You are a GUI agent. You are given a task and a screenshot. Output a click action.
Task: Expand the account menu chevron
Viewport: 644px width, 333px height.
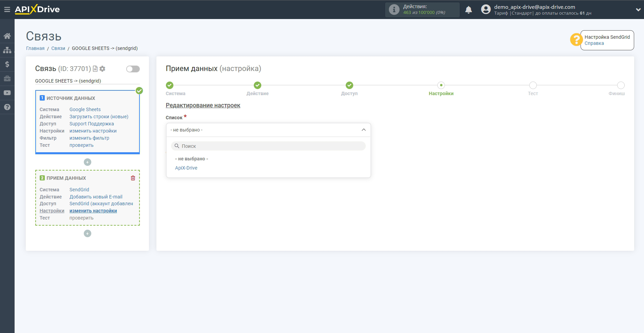pos(638,10)
